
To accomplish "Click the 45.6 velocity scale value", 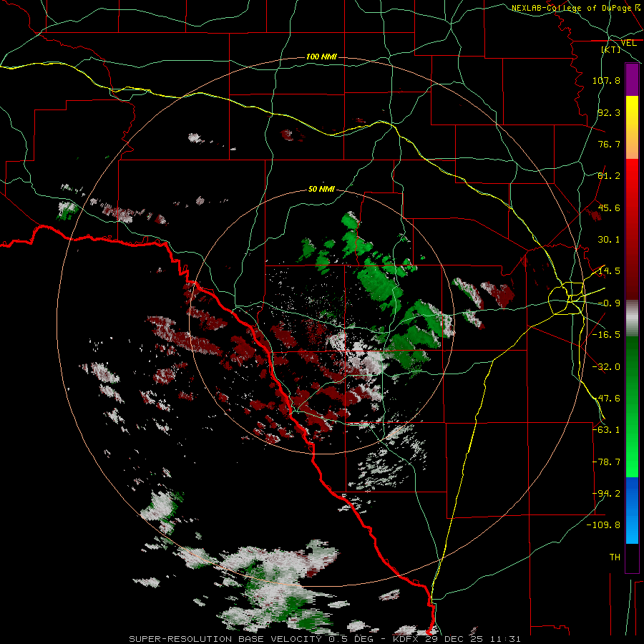I will 609,208.
